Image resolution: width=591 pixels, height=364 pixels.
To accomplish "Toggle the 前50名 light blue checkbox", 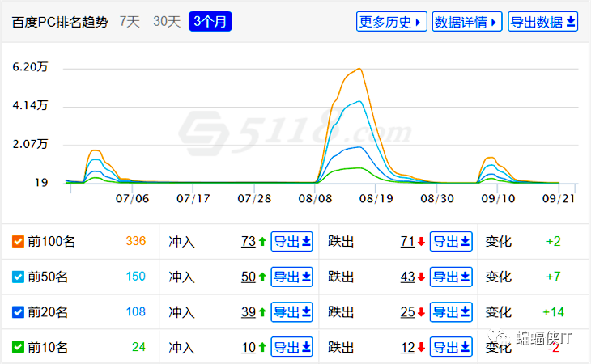I will (x=18, y=277).
